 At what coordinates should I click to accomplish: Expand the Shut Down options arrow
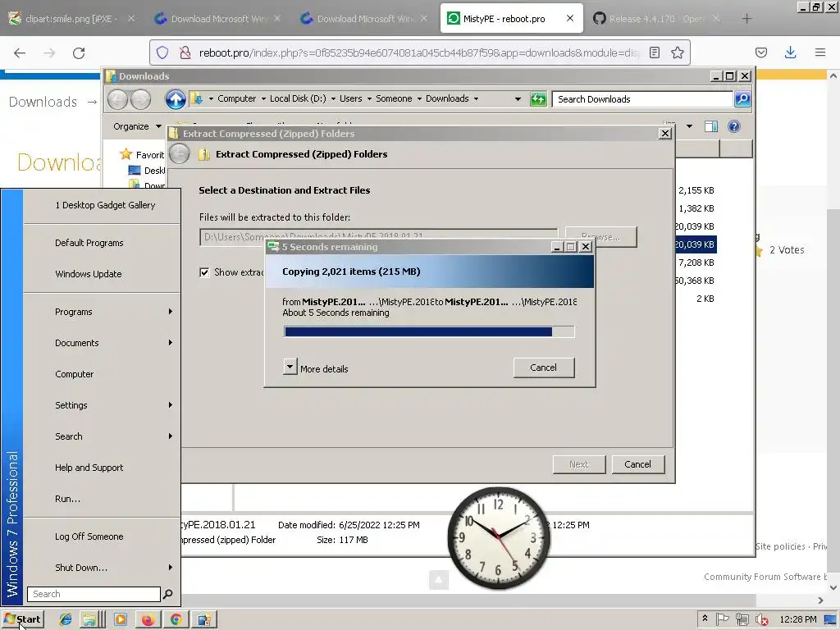click(171, 568)
